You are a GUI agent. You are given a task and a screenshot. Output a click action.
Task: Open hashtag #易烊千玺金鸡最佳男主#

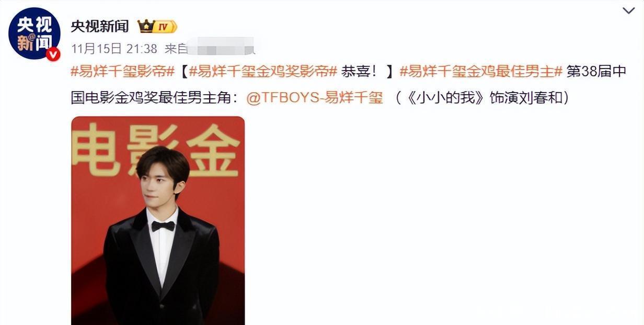coord(481,72)
